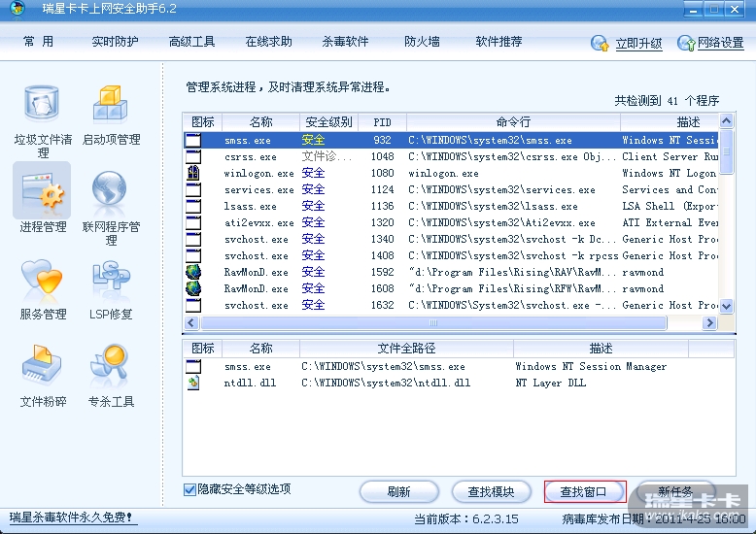
Task: Select the ati2evxx.exe process name
Action: [258, 223]
